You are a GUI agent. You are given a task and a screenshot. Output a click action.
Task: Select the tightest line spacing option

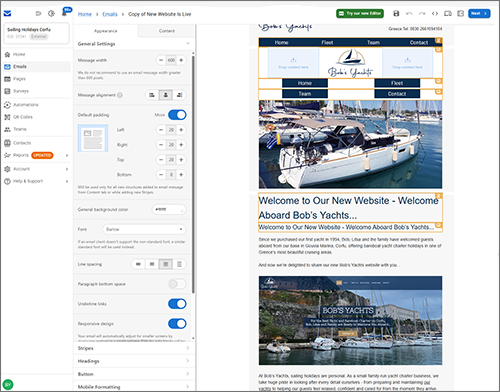[x=138, y=264]
